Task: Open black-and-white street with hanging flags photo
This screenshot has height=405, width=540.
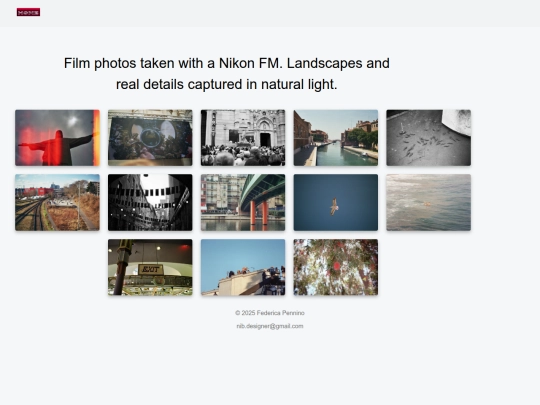Action: (x=150, y=202)
